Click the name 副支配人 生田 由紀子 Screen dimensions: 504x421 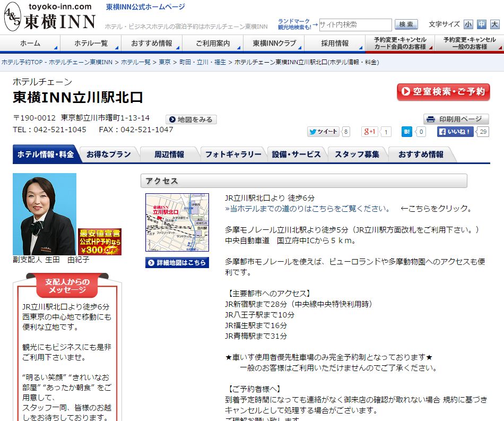(x=51, y=260)
